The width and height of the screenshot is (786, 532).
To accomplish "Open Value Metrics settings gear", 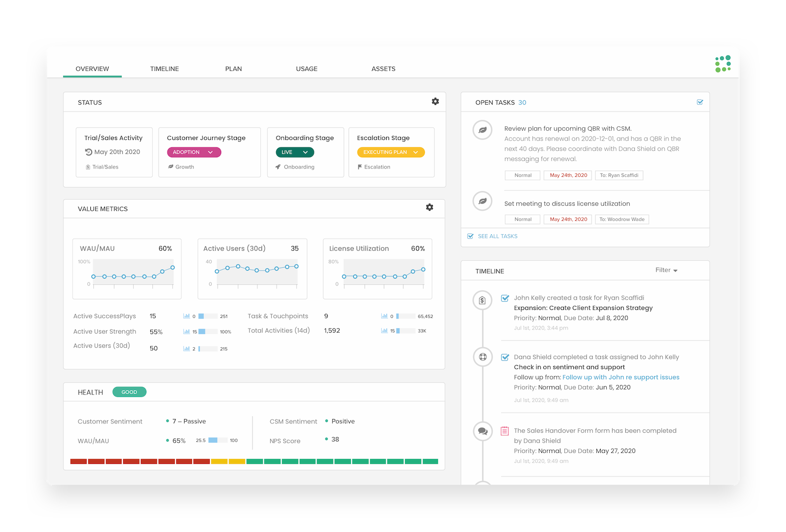I will pos(429,207).
